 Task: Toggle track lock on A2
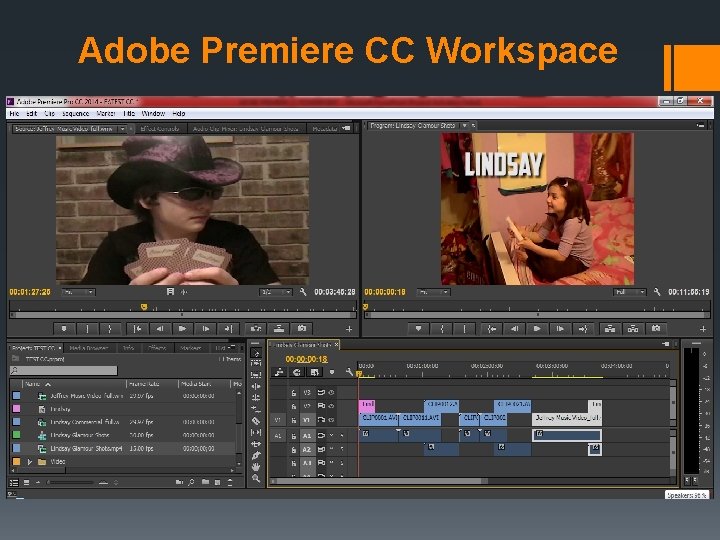pos(294,450)
